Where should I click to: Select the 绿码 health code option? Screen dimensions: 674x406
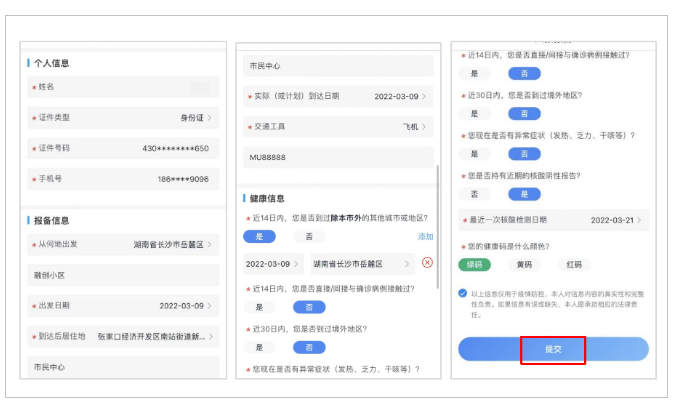pyautogui.click(x=474, y=265)
